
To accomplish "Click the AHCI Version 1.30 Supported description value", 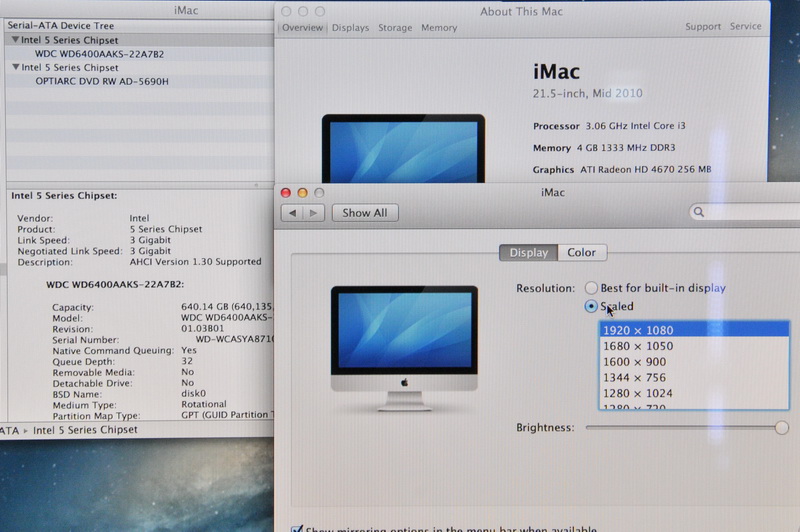I will [x=195, y=262].
